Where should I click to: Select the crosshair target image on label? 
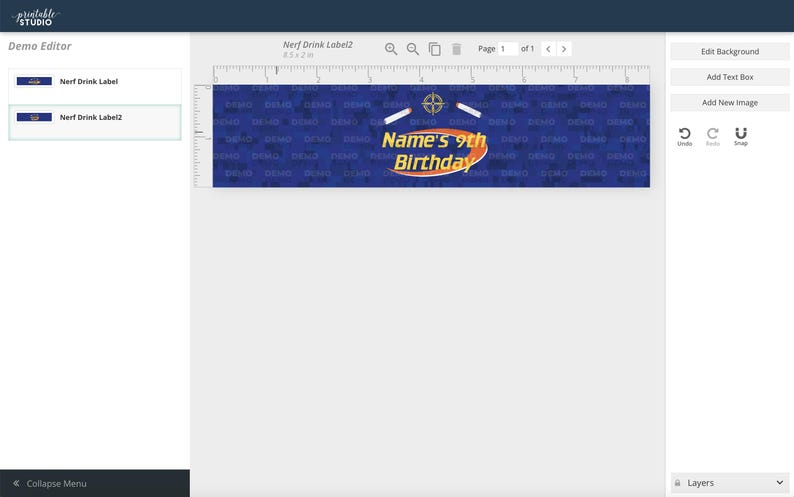click(x=433, y=104)
